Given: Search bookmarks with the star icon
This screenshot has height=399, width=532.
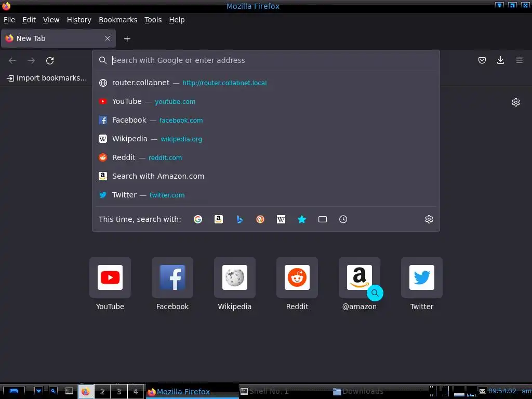Looking at the screenshot, I should (x=302, y=219).
